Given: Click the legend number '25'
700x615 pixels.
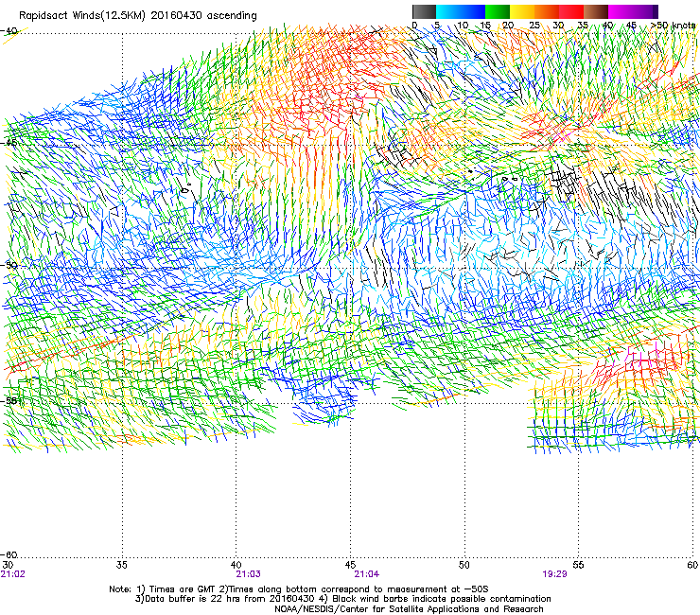Looking at the screenshot, I should (534, 26).
